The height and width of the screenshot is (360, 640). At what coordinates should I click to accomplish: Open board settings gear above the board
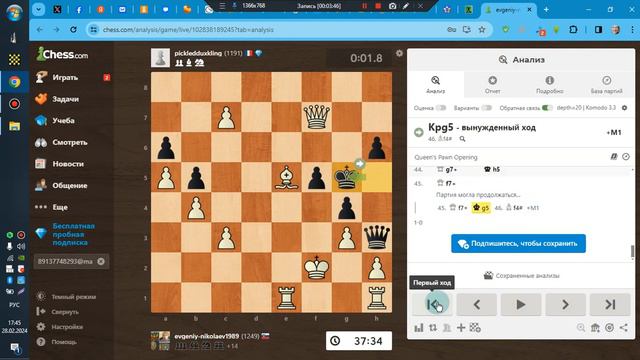pos(399,53)
